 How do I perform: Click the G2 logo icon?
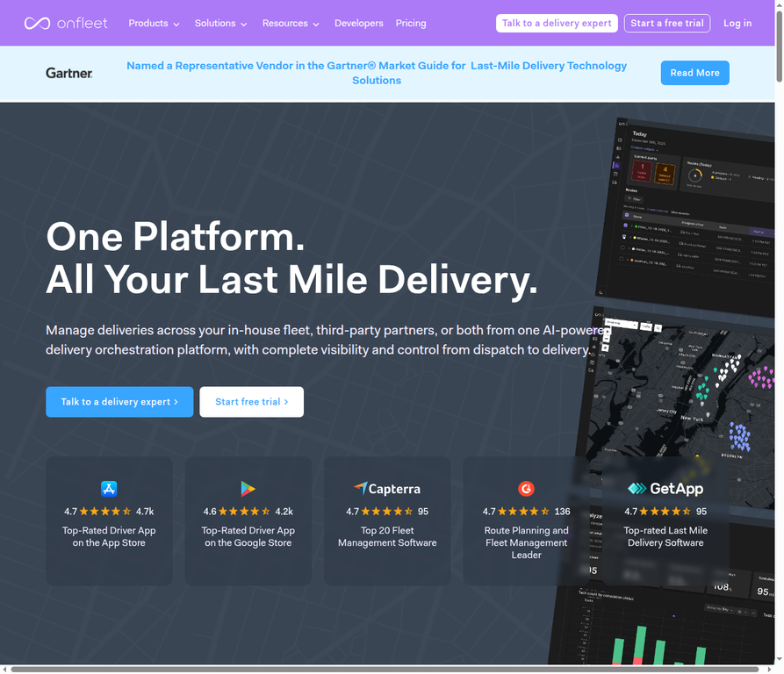[526, 488]
